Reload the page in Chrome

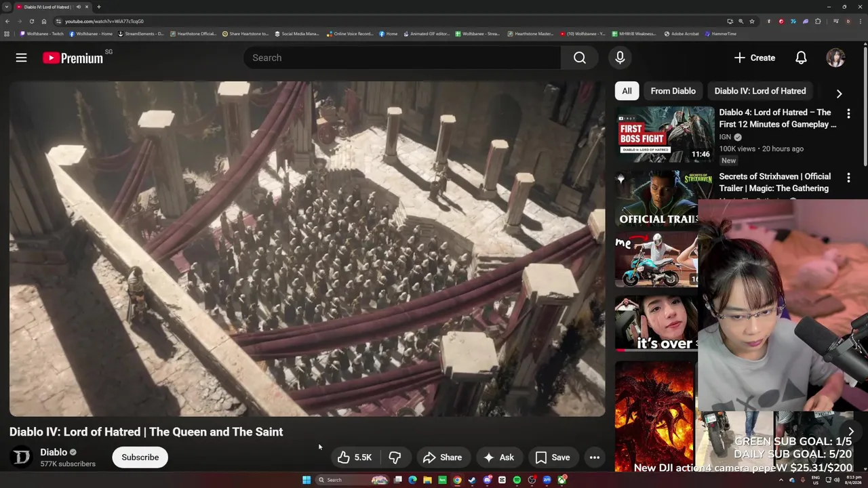point(31,21)
